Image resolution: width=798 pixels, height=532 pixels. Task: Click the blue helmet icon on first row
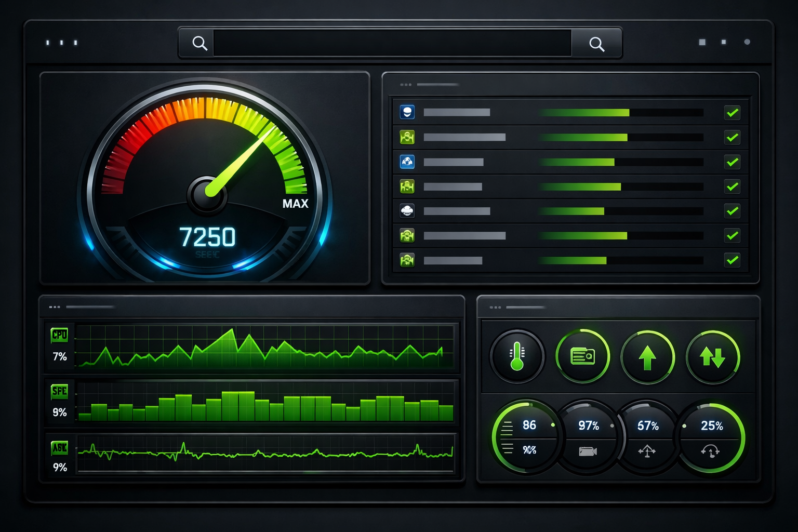pos(407,112)
